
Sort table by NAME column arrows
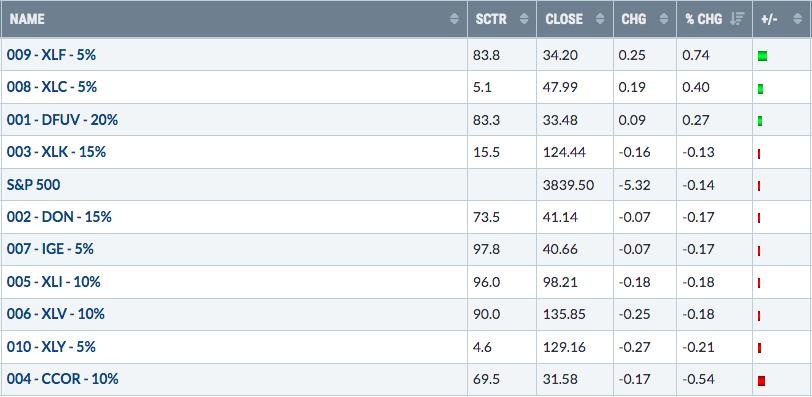(454, 19)
